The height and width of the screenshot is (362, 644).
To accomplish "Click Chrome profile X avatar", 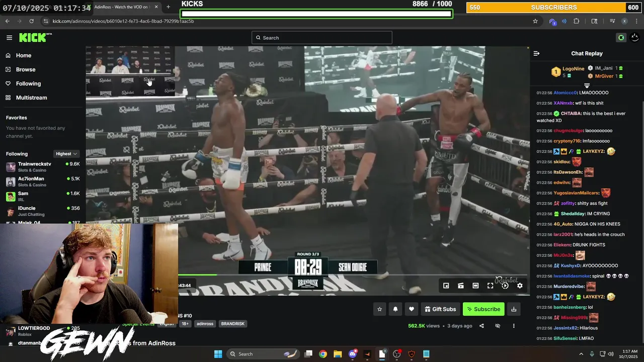I will click(x=624, y=21).
